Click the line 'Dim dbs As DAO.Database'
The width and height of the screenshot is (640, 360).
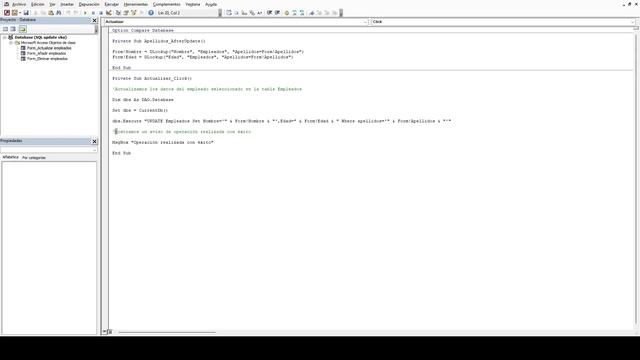(x=143, y=100)
